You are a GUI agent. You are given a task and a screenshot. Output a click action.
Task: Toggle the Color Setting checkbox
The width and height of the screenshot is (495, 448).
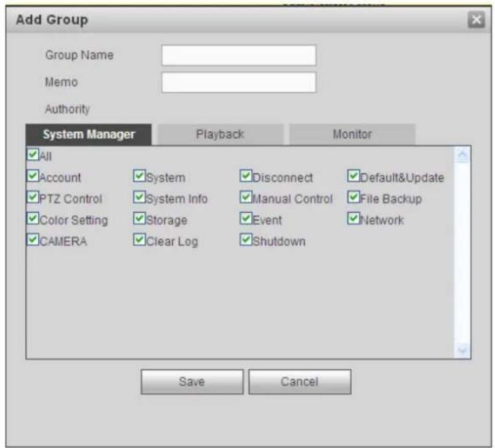click(33, 218)
